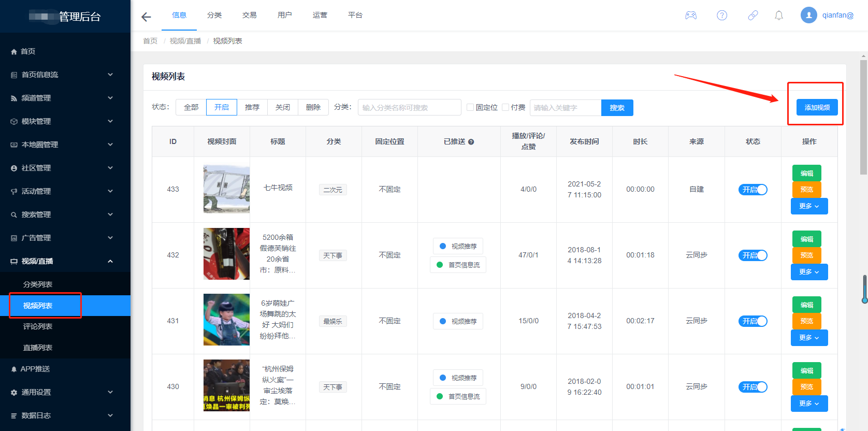This screenshot has height=431, width=868.
Task: Click the 频道管理 RSS icon
Action: pos(14,98)
